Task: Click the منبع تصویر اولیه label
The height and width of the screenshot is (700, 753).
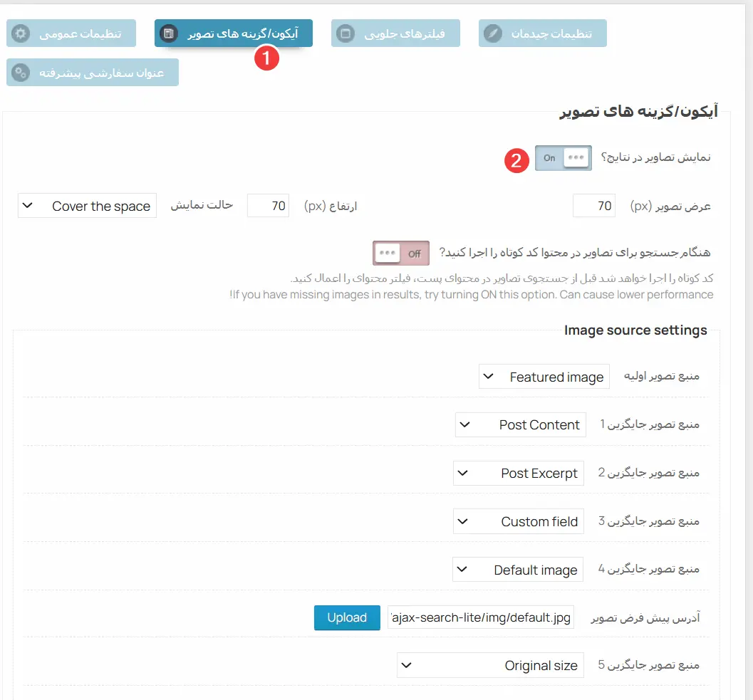Action: point(661,376)
